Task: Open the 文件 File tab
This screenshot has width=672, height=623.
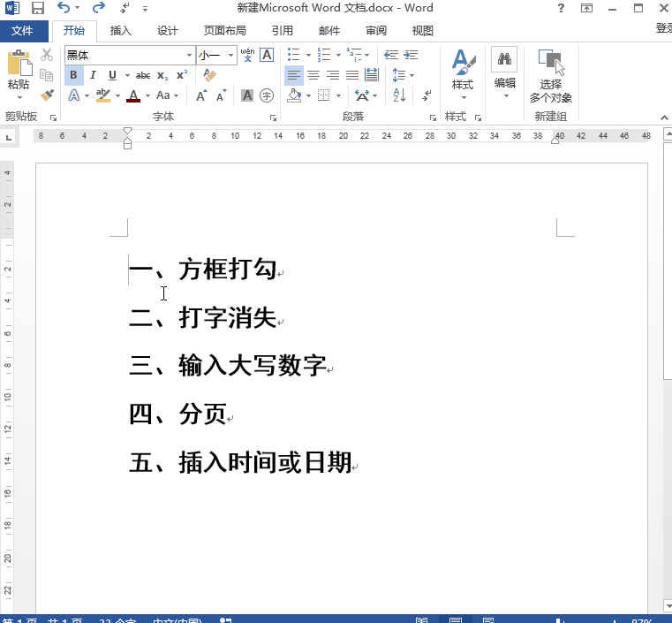Action: pos(22,30)
